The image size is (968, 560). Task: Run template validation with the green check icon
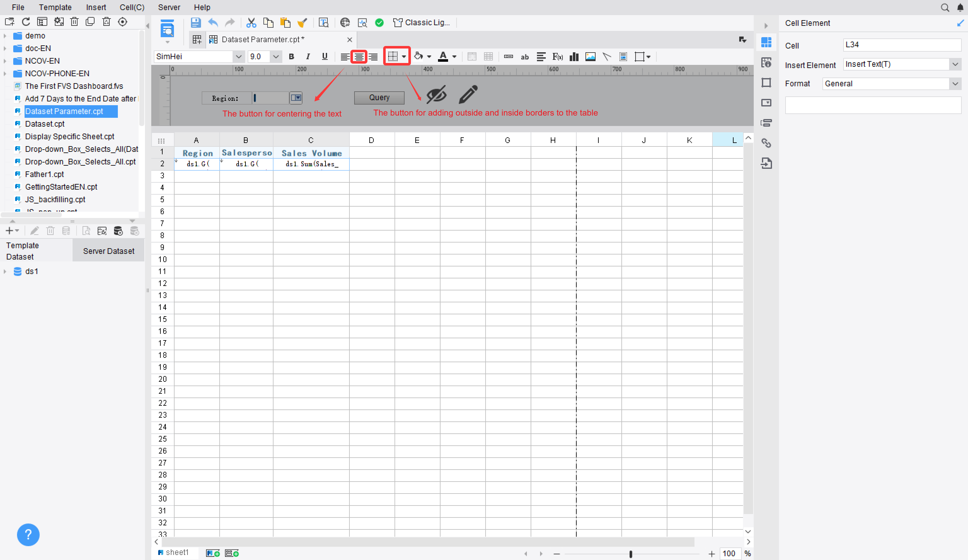[379, 23]
